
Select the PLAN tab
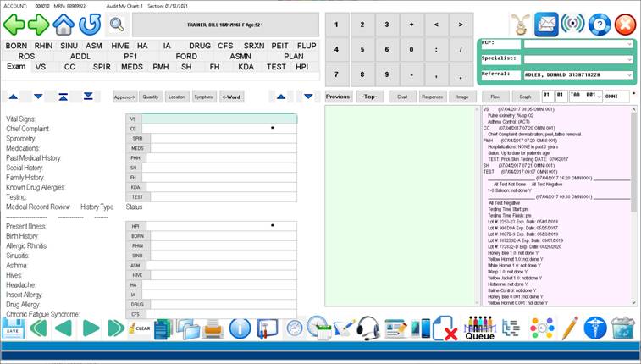(x=294, y=56)
